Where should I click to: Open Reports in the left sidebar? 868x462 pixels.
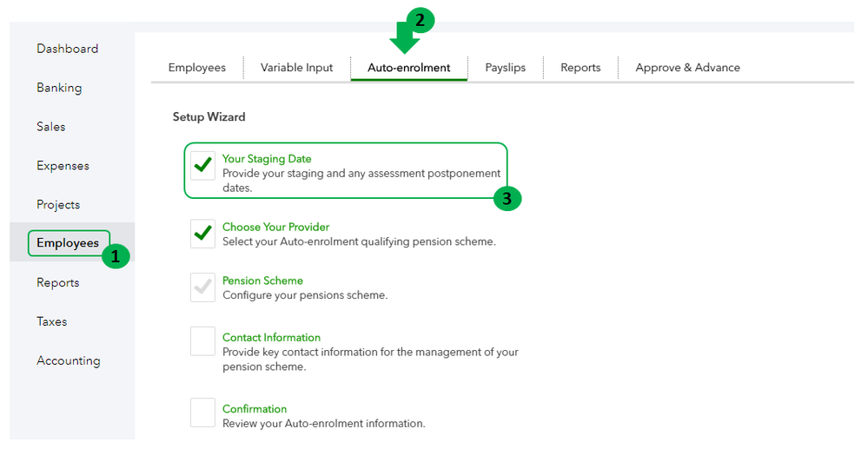coord(57,283)
